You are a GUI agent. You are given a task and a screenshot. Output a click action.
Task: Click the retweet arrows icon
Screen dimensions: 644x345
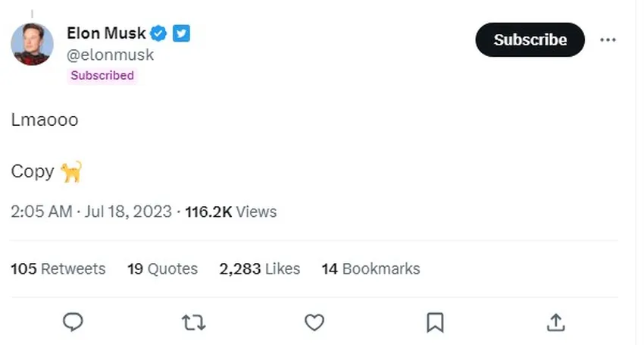[x=194, y=322]
